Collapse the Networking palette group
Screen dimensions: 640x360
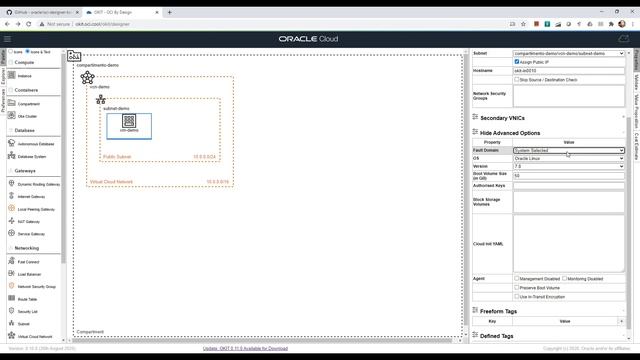[x=27, y=248]
